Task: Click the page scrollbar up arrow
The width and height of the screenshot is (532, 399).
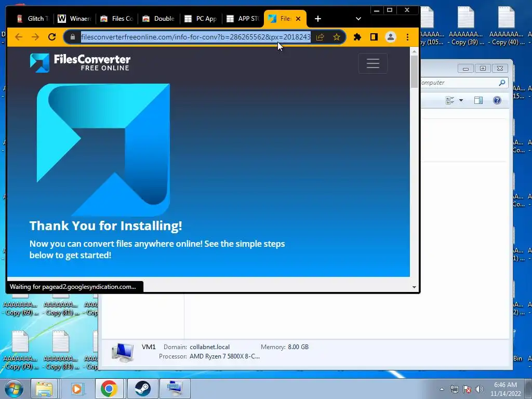Action: pyautogui.click(x=414, y=51)
